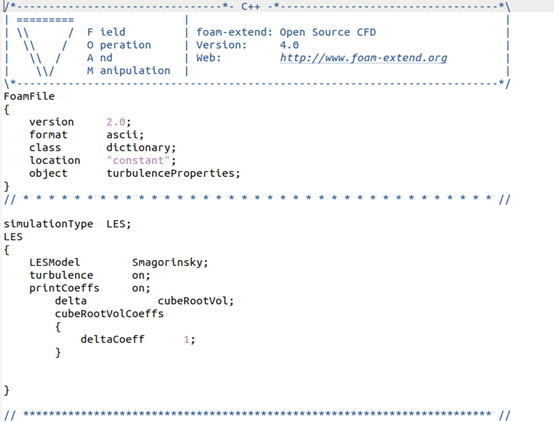Click the FoamFile header keyword
Image resolution: width=554 pixels, height=422 pixels.
[29, 96]
